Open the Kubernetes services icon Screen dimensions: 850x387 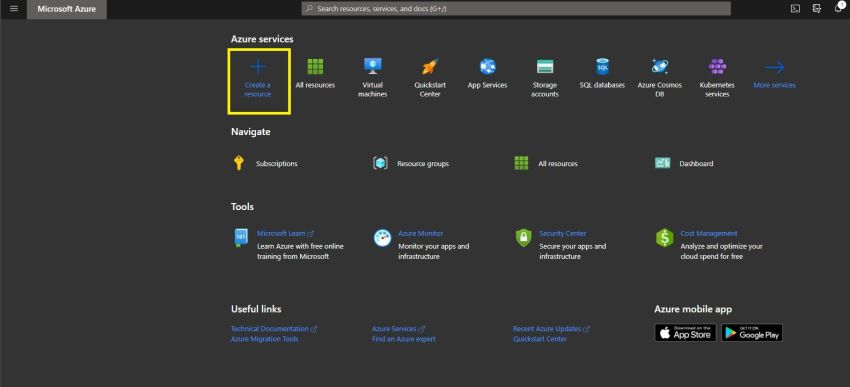[717, 67]
